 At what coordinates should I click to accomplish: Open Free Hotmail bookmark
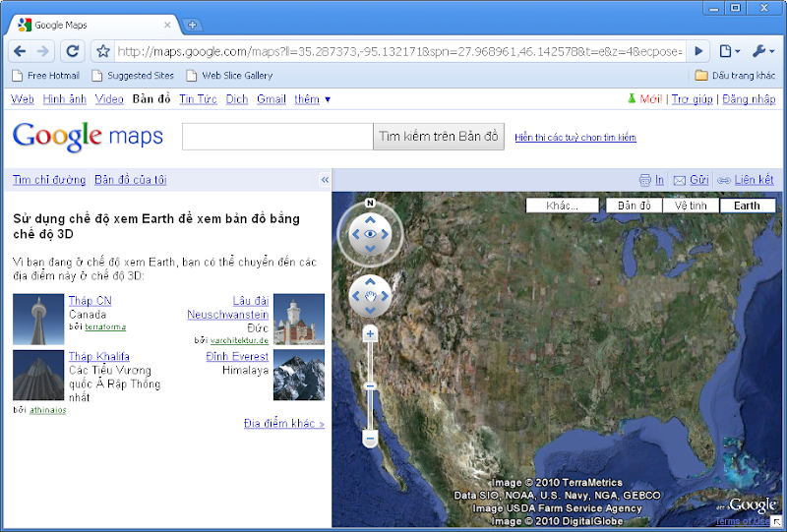pyautogui.click(x=45, y=76)
